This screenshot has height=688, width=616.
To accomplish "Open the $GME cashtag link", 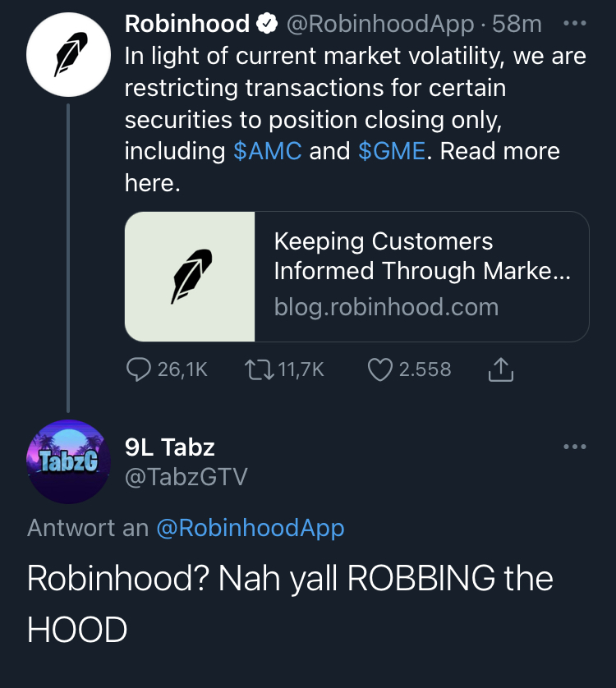I will click(392, 151).
